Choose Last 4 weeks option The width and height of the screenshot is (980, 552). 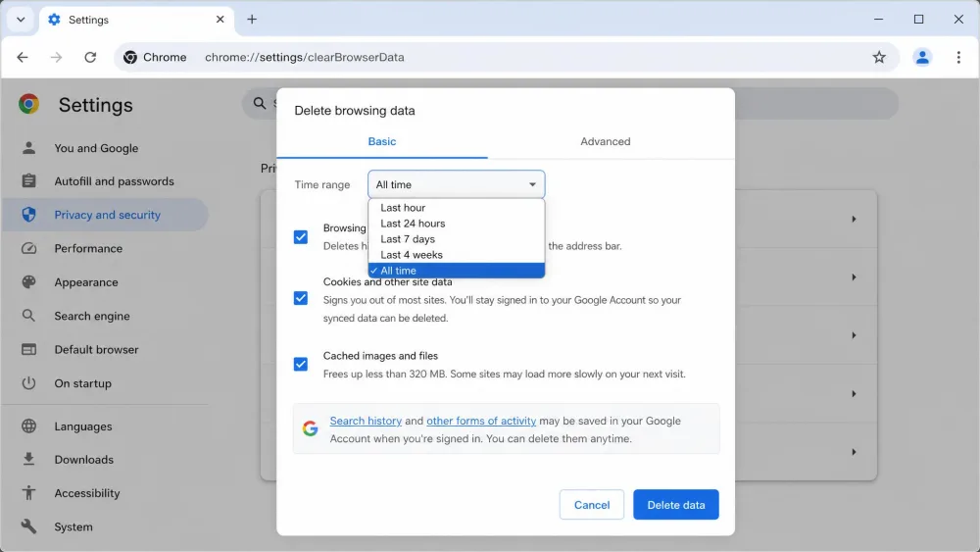tap(457, 255)
